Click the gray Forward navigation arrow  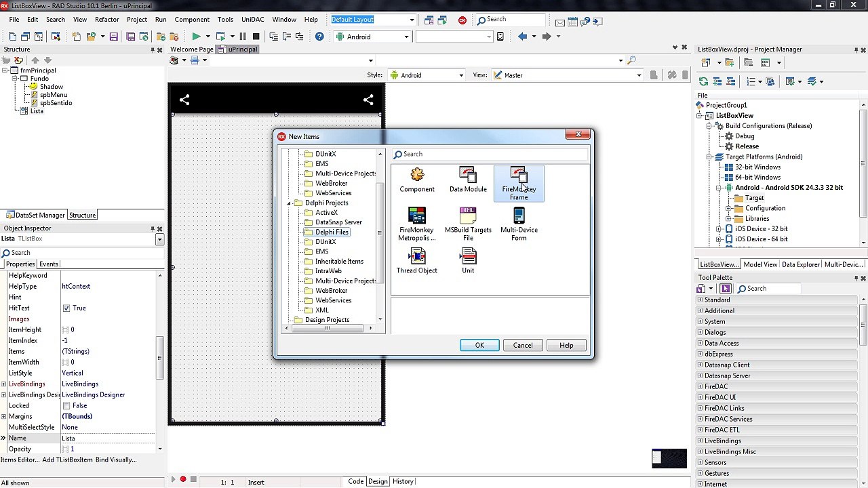coord(546,37)
